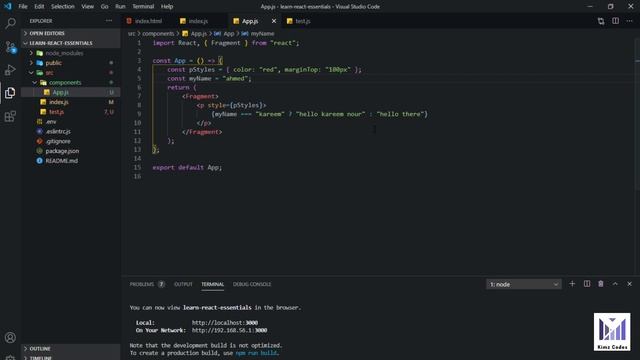The image size is (640, 360).
Task: Switch to the Debug Console tab
Action: 252,284
